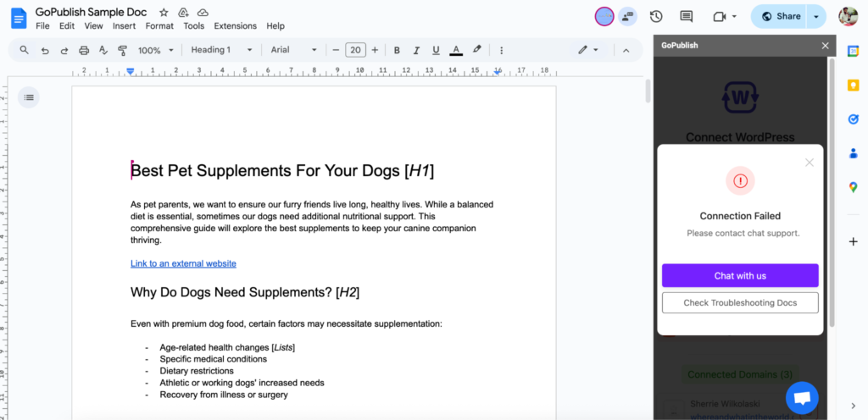Viewport: 868px width, 420px height.
Task: Collapse the menus with the up chevron
Action: tap(626, 50)
